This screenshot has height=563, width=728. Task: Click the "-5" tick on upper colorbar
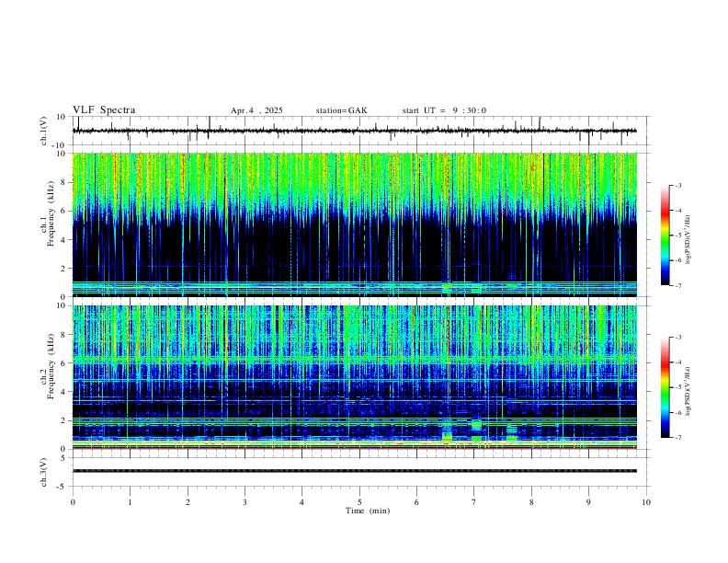(x=677, y=236)
